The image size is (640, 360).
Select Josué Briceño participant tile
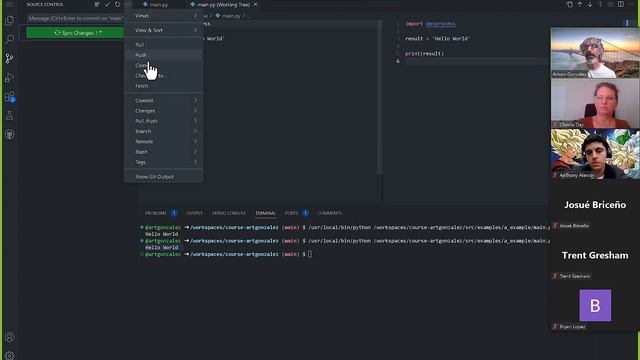coord(595,204)
